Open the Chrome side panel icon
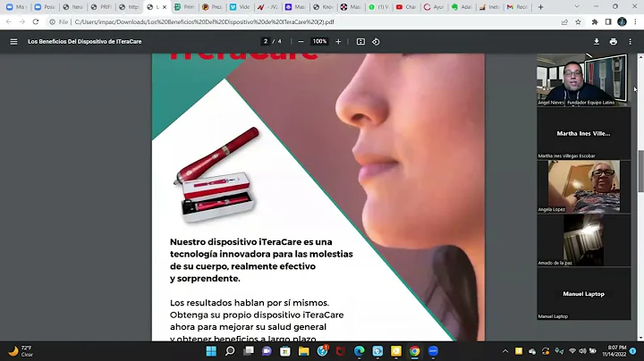The image size is (644, 361). pyautogui.click(x=608, y=21)
